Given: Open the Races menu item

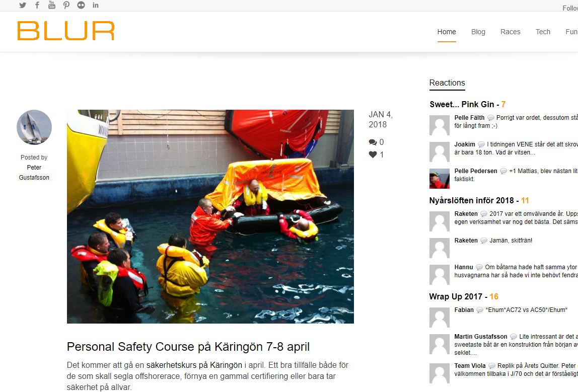Looking at the screenshot, I should [x=510, y=32].
